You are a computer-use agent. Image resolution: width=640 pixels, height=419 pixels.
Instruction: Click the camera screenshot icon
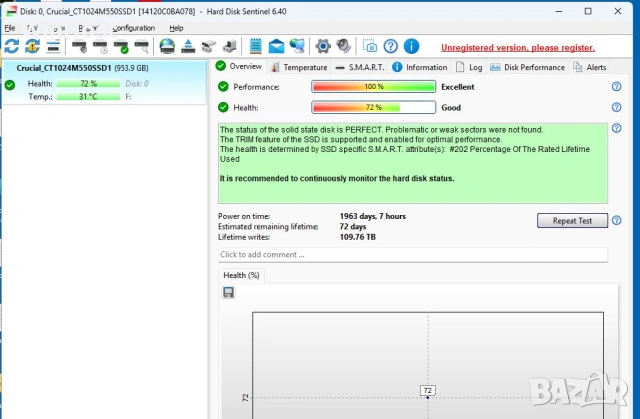coord(370,46)
